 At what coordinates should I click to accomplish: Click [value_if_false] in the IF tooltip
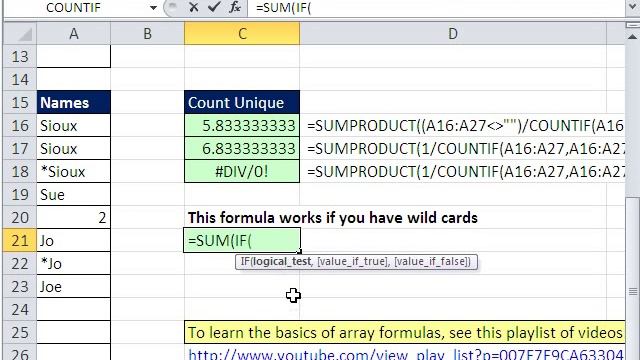(x=431, y=261)
